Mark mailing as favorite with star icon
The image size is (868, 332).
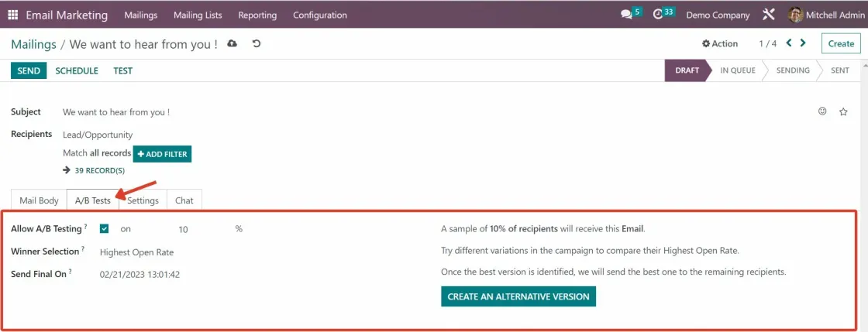843,111
